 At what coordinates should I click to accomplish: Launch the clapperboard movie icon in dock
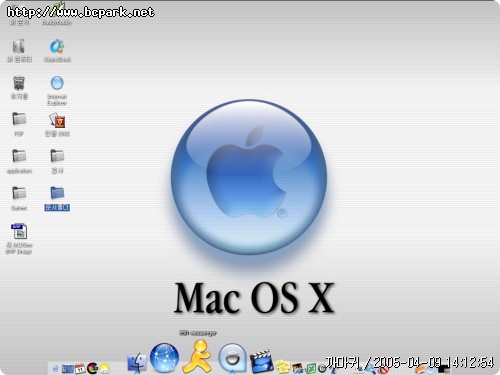coord(261,361)
